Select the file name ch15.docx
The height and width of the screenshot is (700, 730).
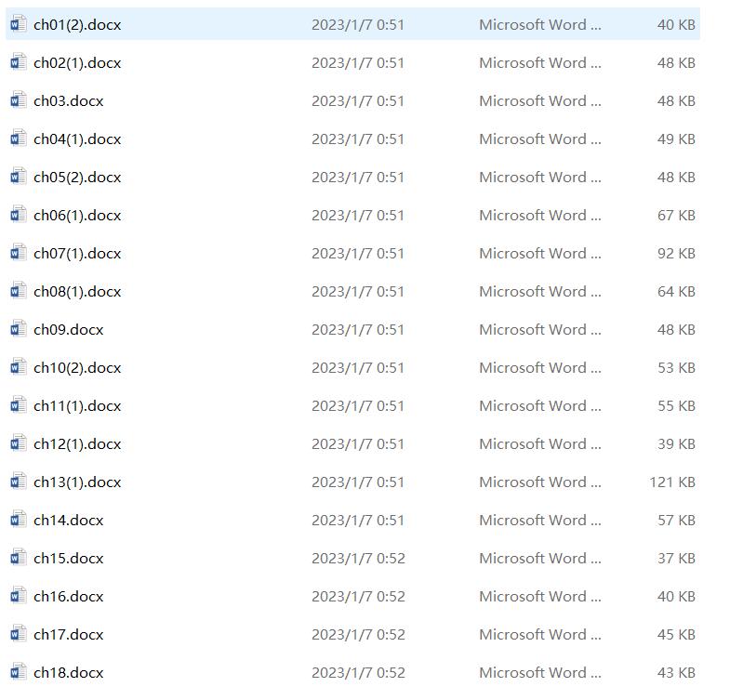click(69, 559)
